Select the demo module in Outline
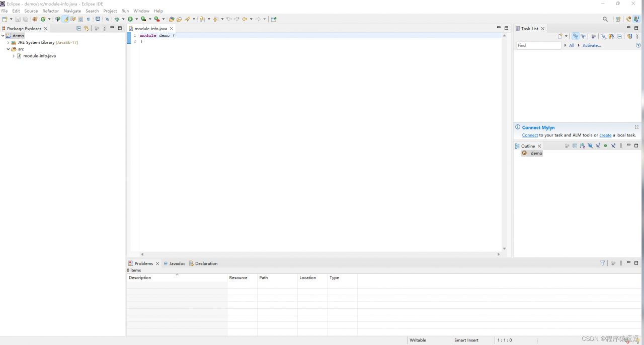 (x=532, y=153)
